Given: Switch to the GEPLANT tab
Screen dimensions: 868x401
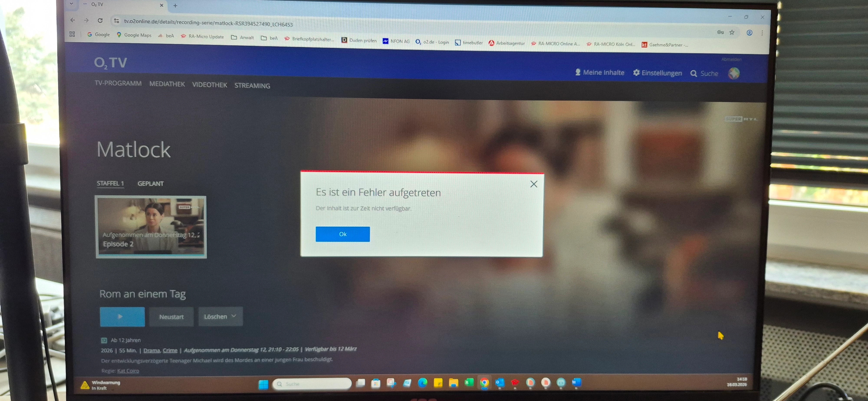Looking at the screenshot, I should tap(150, 184).
